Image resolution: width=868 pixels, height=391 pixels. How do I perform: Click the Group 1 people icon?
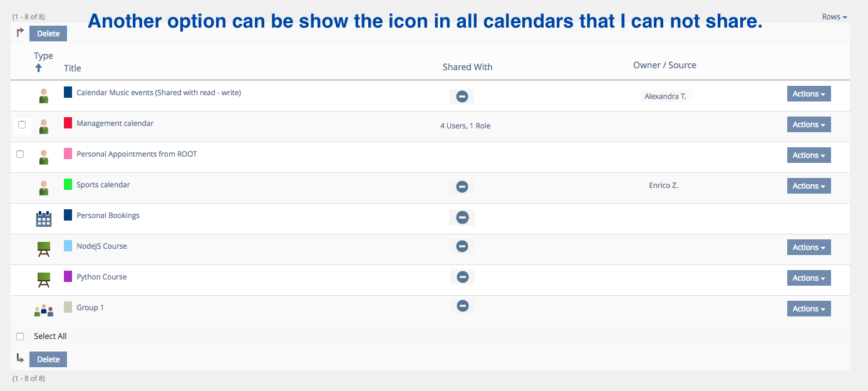pyautogui.click(x=44, y=310)
